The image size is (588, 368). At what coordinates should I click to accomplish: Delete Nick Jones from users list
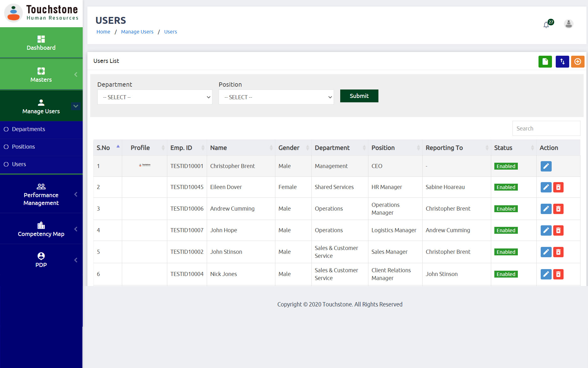558,274
